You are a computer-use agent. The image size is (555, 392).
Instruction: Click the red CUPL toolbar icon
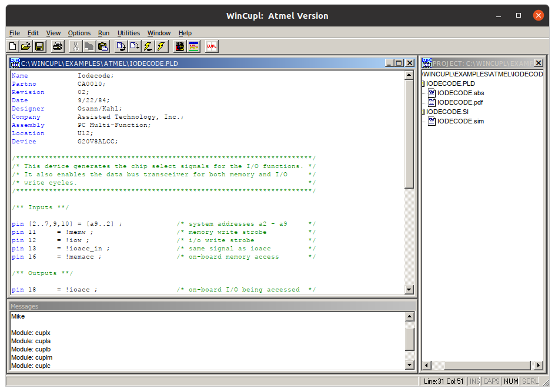click(x=212, y=46)
